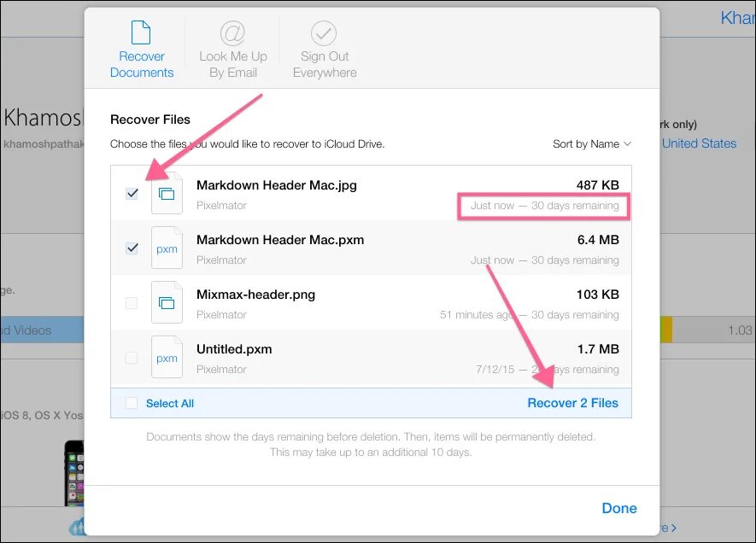Tick the Select All checkbox
This screenshot has height=543, width=756.
(x=132, y=403)
